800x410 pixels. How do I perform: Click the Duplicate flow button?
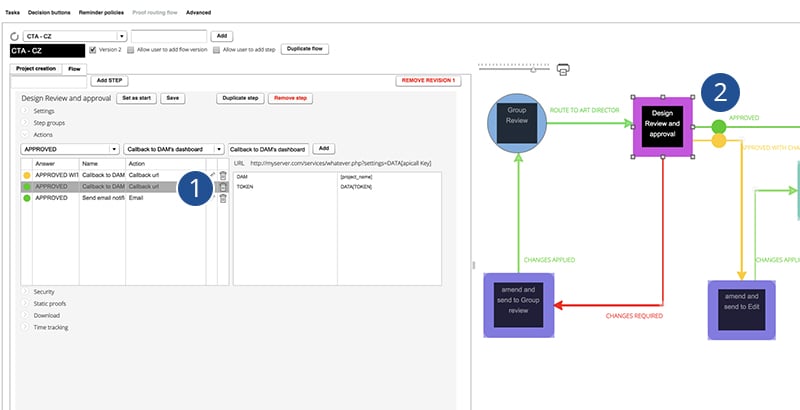coord(305,49)
